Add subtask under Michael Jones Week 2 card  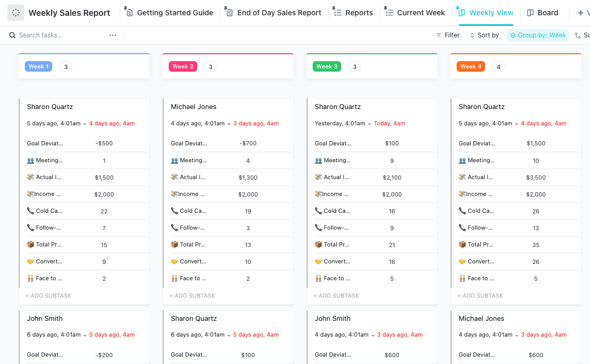coord(192,296)
